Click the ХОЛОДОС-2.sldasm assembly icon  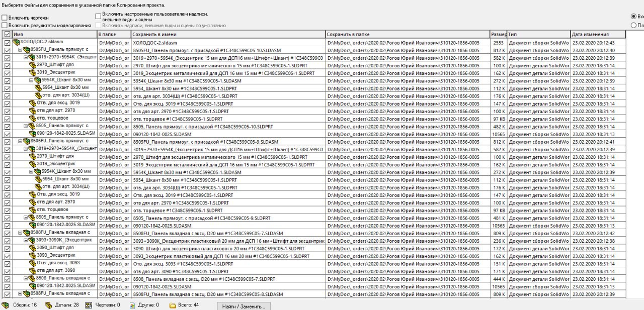(x=16, y=42)
